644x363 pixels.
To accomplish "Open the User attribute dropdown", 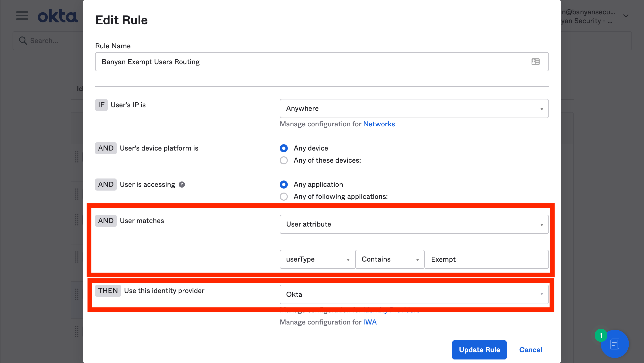I will tap(414, 224).
